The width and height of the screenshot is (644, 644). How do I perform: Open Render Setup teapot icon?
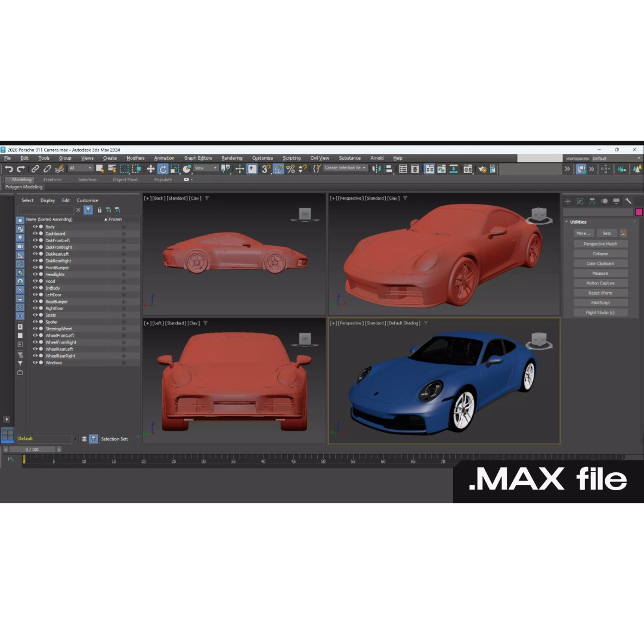pyautogui.click(x=482, y=169)
